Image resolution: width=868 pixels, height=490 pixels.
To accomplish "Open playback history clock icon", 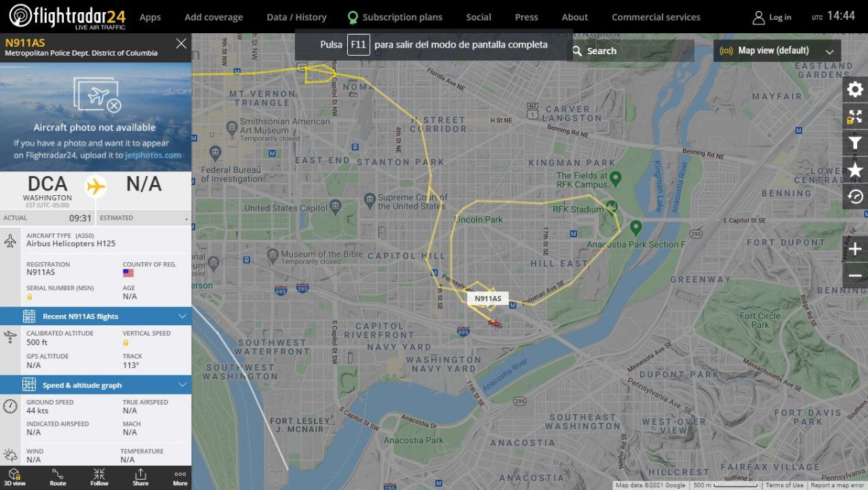I will click(855, 196).
